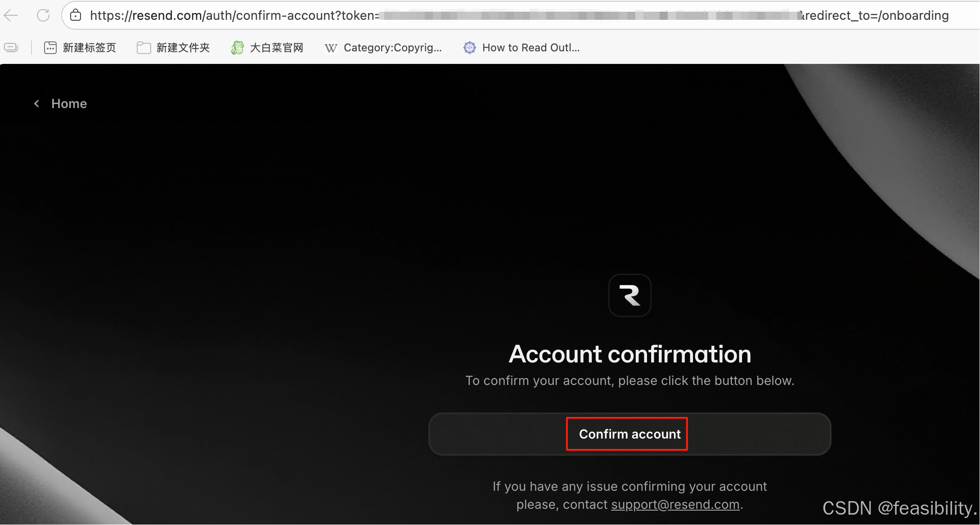Open the 新建标签页 bookmark
The width and height of the screenshot is (980, 525).
point(89,48)
